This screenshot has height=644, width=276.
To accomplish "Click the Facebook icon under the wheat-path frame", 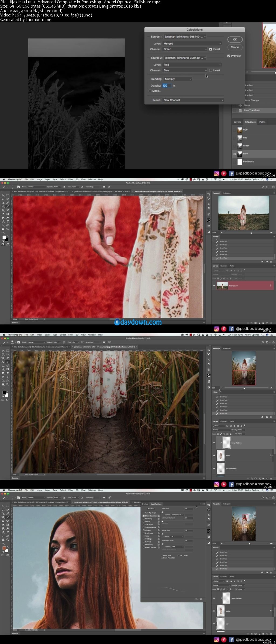I will pyautogui.click(x=231, y=484).
